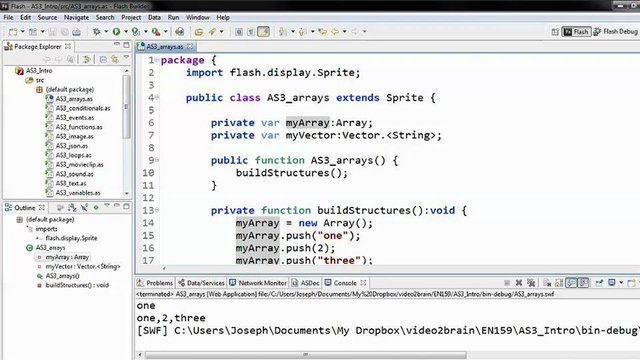Open the Project menu
The image size is (640, 360).
pyautogui.click(x=131, y=18)
